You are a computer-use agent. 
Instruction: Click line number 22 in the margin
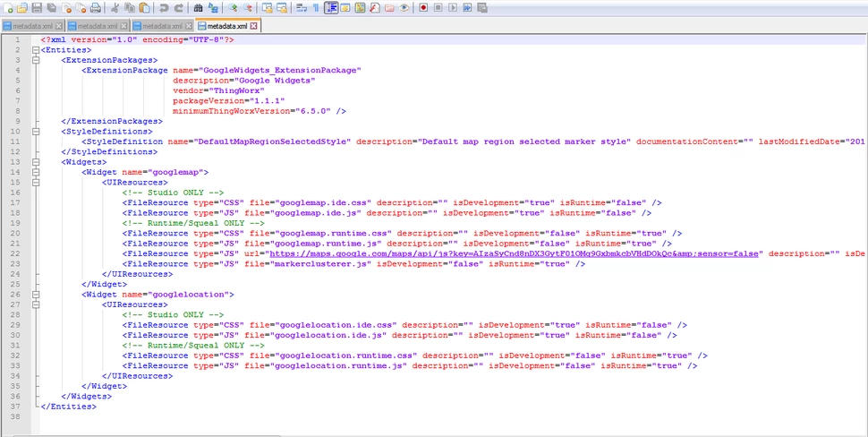click(x=15, y=253)
